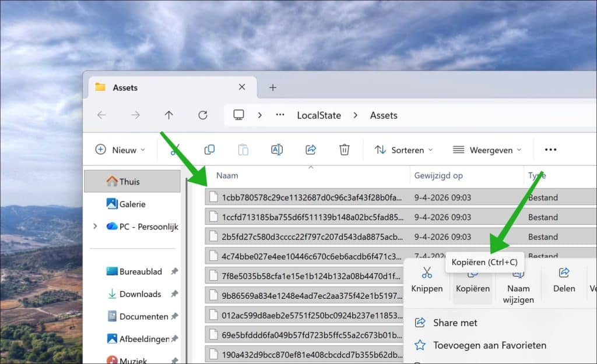Screen dimensions: 597x364
Task: Click Knippen in the context menu
Action: (x=427, y=280)
